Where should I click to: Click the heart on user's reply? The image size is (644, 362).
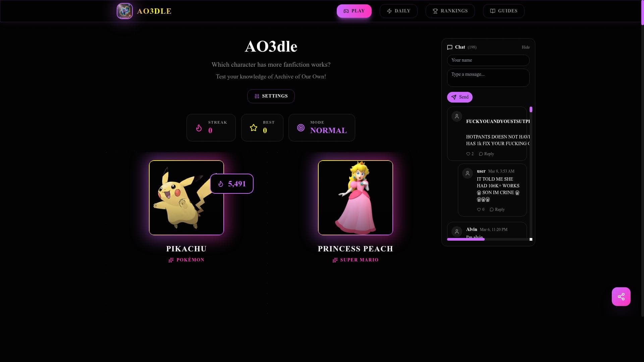point(479,209)
